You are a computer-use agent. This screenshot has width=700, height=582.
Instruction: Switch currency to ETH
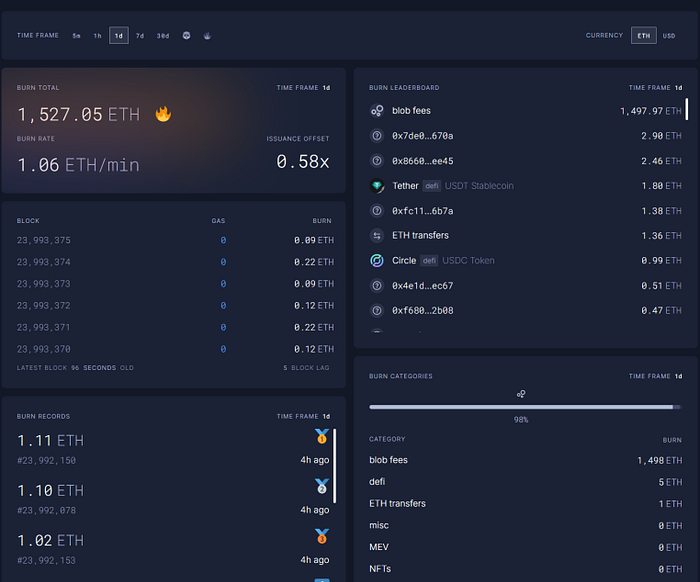[644, 36]
